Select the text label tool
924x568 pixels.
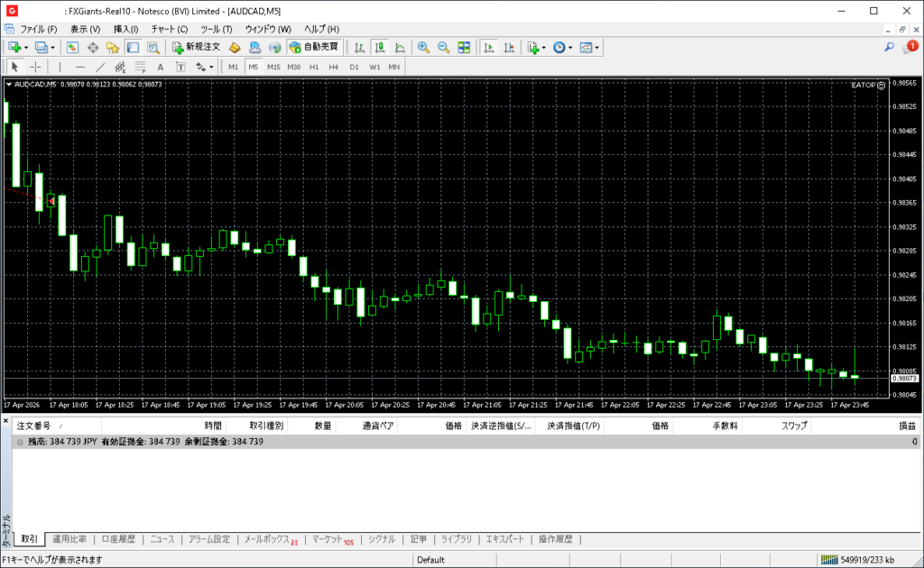(161, 67)
